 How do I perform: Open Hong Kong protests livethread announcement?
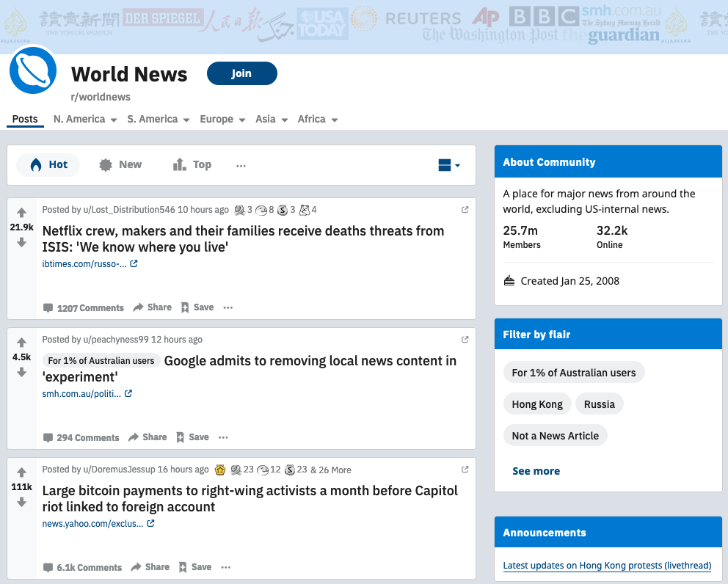[x=607, y=566]
